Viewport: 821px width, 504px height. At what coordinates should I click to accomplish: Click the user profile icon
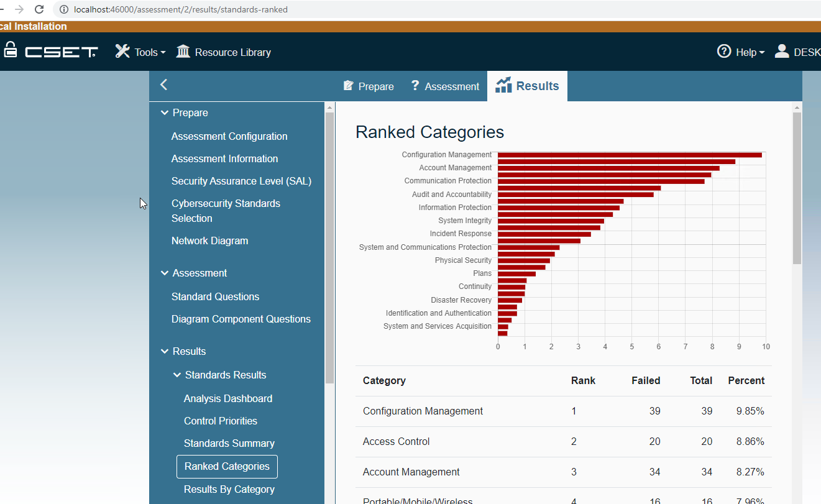[x=782, y=51]
